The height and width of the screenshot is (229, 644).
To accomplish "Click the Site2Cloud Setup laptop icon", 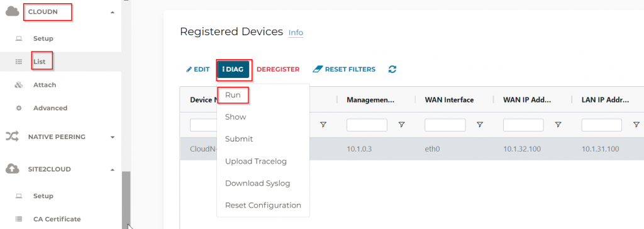I will coord(18,196).
